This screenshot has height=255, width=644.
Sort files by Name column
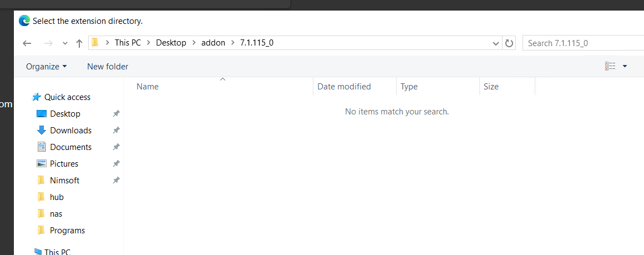click(x=148, y=87)
